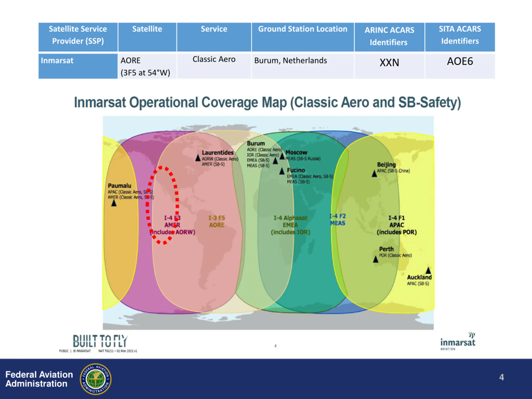The image size is (532, 399).
Task: Click the Built To Fly logo
Action: pyautogui.click(x=100, y=341)
